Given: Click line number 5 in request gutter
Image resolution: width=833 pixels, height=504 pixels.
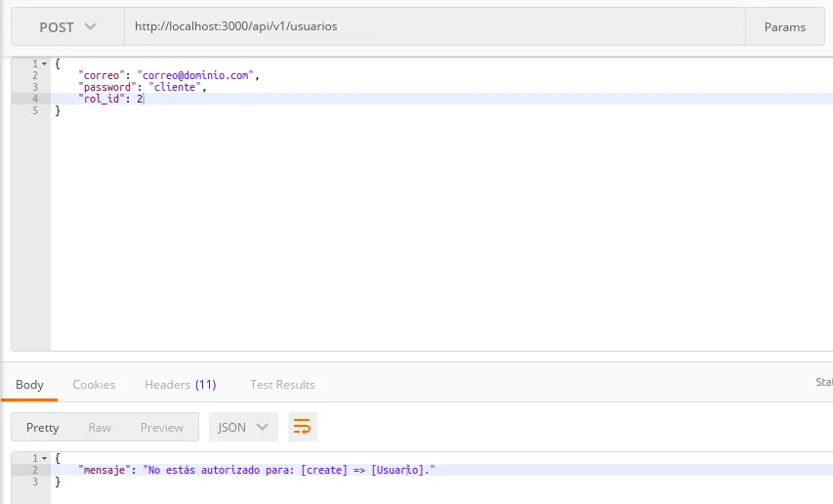Looking at the screenshot, I should coord(34,110).
